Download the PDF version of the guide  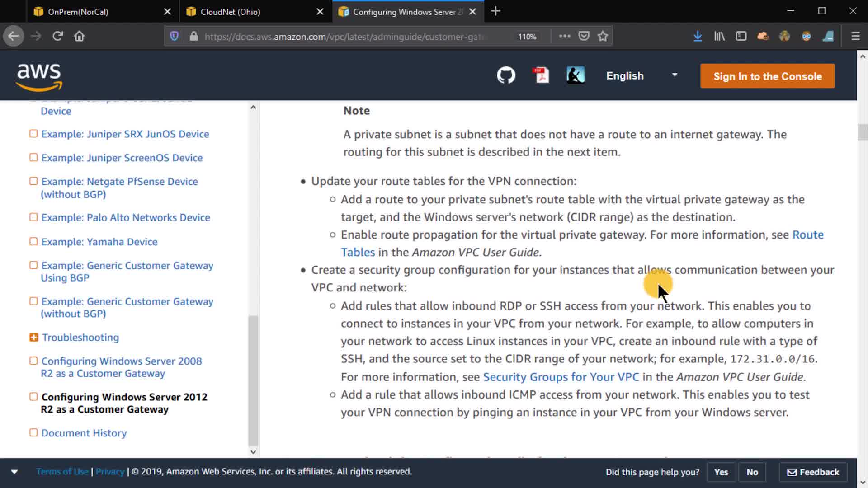pos(541,75)
